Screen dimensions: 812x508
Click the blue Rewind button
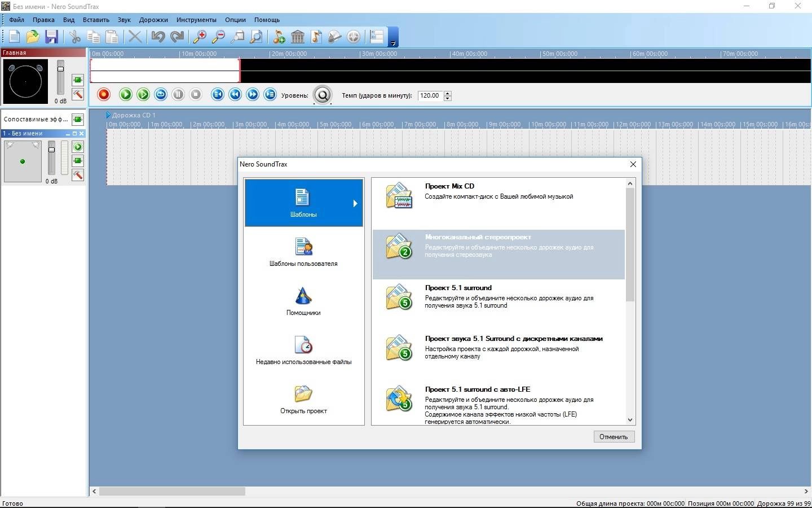235,94
